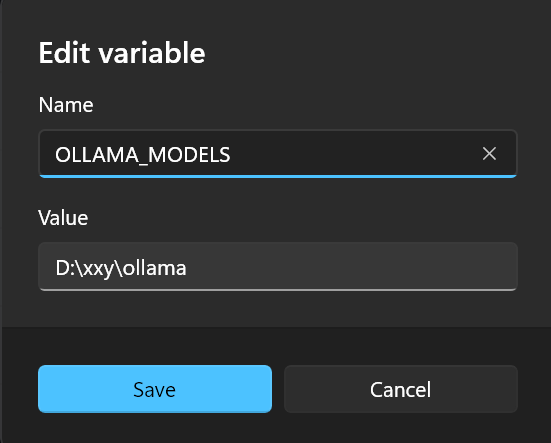Focus the Name input field
Screen dimensions: 551x443
tap(278, 154)
